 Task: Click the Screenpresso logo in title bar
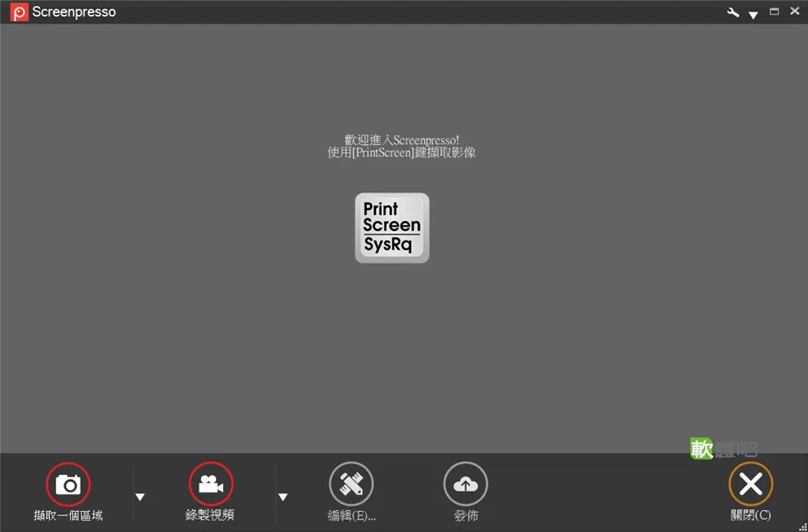[19, 11]
